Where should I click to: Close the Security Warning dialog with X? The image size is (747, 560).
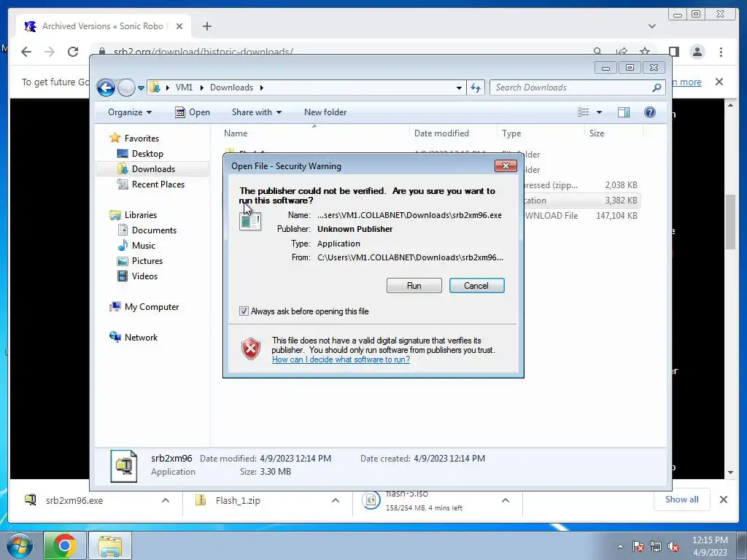[506, 166]
